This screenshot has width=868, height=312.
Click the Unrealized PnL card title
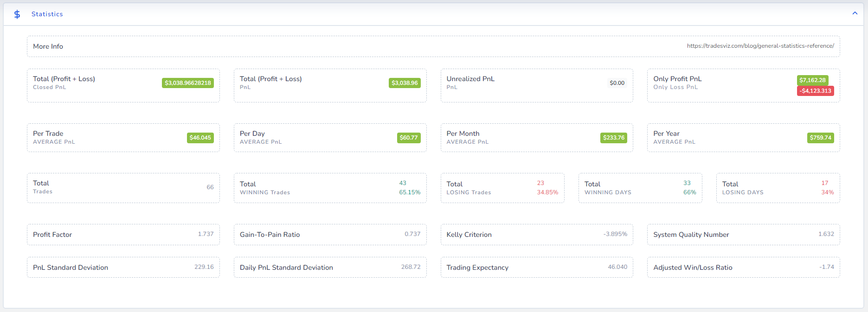[470, 79]
